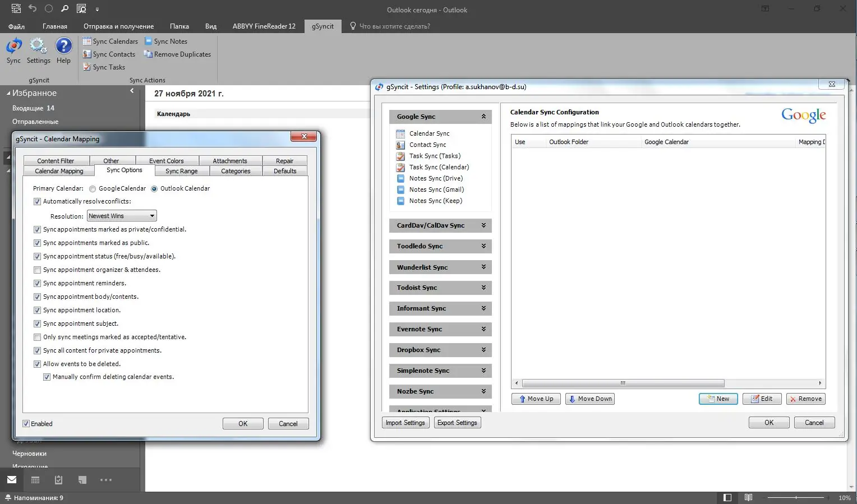857x504 pixels.
Task: Switch to Outlook calendar view icon
Action: pyautogui.click(x=35, y=480)
